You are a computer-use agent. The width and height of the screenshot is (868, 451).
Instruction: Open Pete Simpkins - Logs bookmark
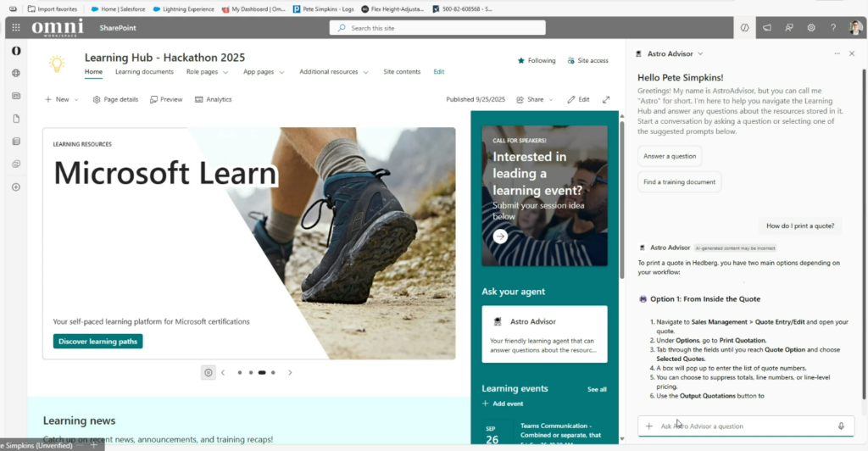(323, 8)
